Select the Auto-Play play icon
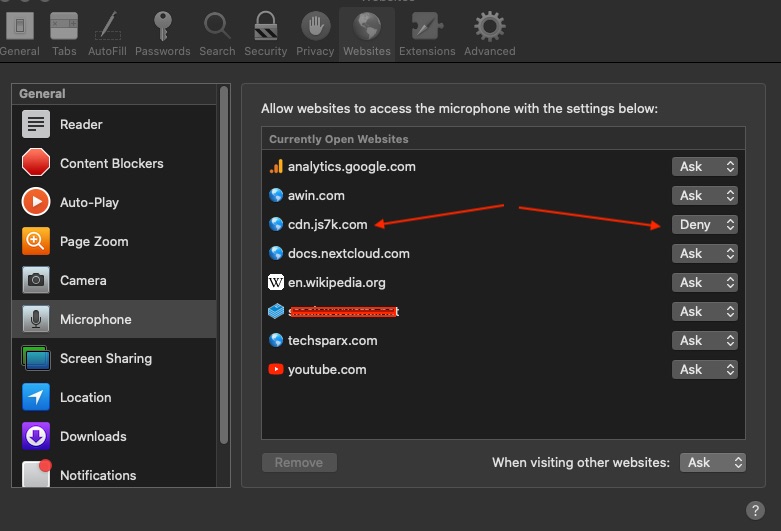 point(36,202)
